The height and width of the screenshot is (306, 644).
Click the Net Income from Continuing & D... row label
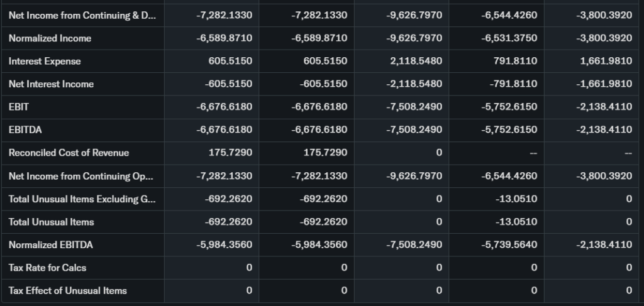[82, 15]
